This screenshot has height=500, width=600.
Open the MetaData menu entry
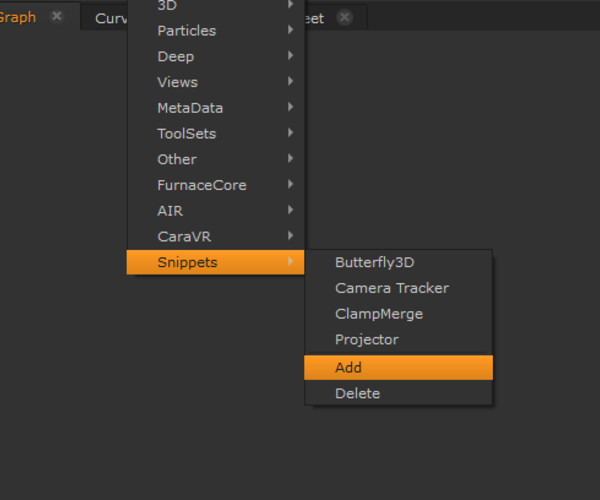(190, 108)
